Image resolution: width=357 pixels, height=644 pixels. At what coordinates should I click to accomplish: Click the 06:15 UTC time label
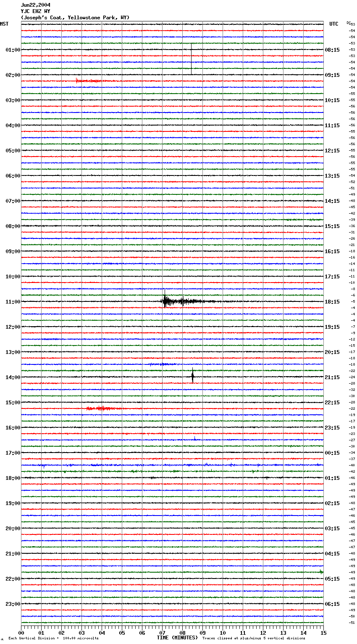pyautogui.click(x=332, y=604)
